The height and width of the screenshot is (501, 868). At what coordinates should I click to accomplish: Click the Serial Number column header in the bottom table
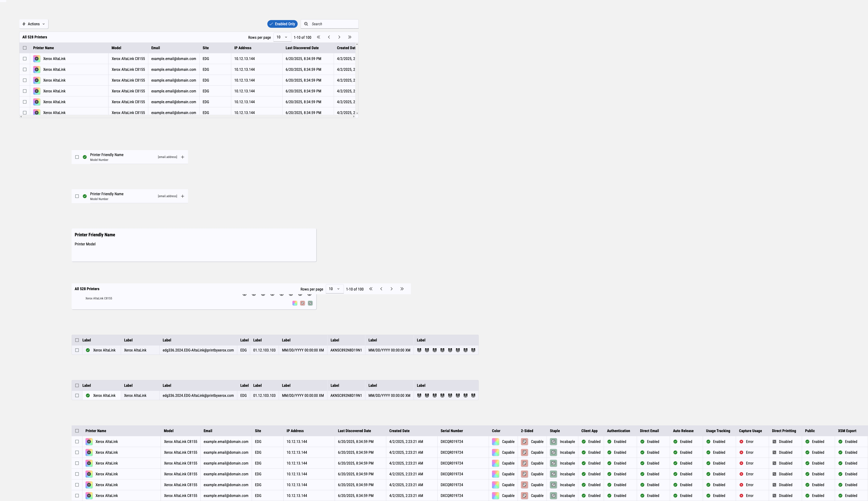point(451,431)
